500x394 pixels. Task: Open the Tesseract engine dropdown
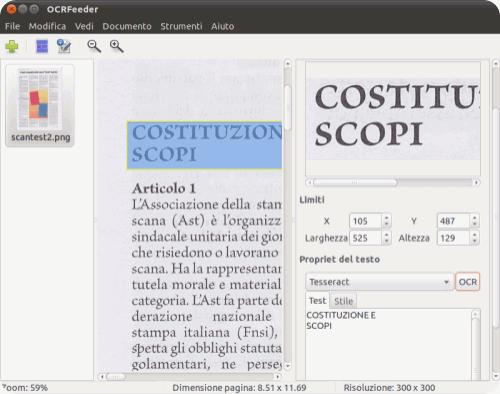pos(379,282)
